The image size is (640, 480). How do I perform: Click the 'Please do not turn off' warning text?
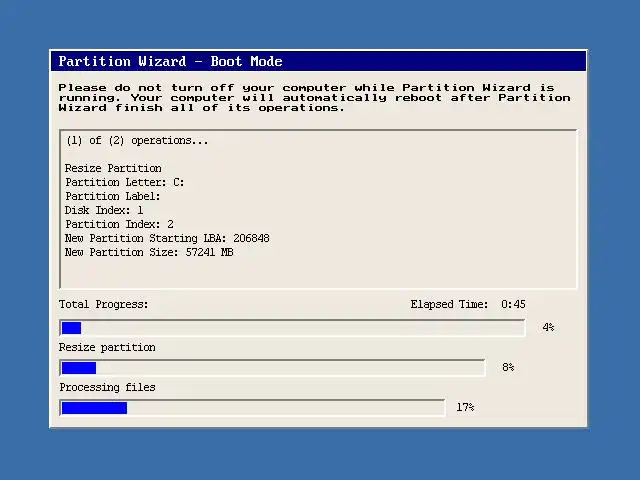click(x=314, y=98)
